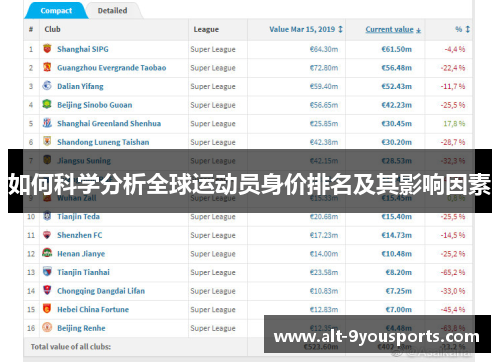The width and height of the screenshot is (500, 362).
Task: Click Total value of all clubs label
Action: coord(71,347)
